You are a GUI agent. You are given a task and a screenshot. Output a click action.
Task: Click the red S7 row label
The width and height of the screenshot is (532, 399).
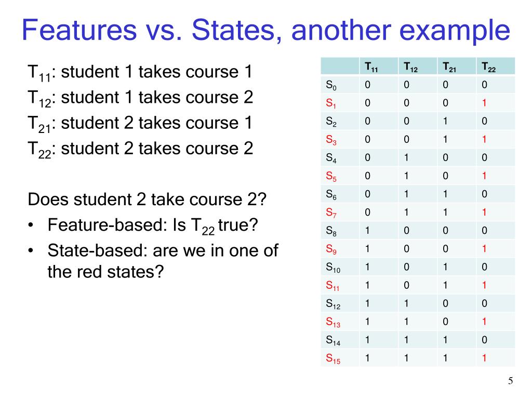click(x=331, y=212)
